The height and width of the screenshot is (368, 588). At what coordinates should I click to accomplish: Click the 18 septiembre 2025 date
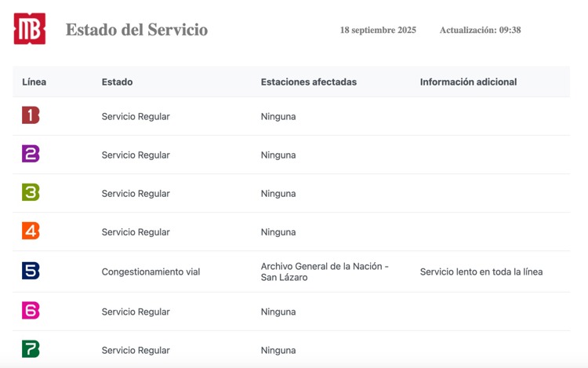pos(378,31)
